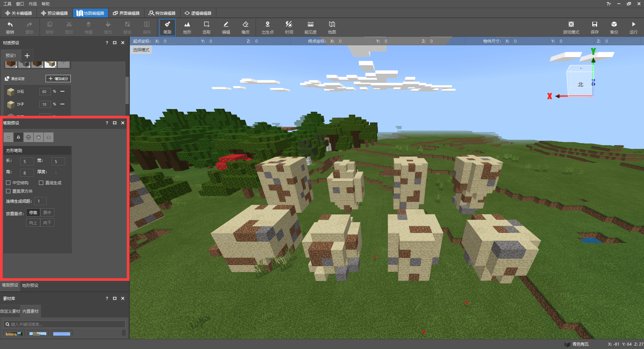This screenshot has height=349, width=644.
Task: Activate the 选取 selection tool
Action: pyautogui.click(x=206, y=28)
